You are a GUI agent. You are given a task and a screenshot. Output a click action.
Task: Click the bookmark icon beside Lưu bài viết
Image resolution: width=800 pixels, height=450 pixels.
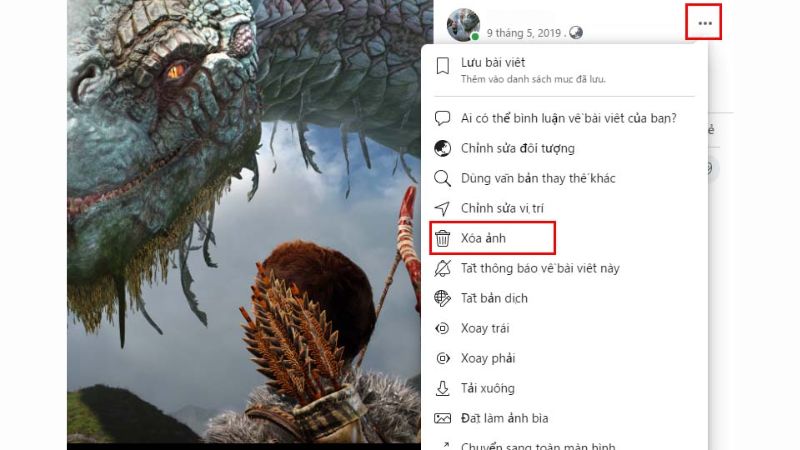click(x=442, y=66)
